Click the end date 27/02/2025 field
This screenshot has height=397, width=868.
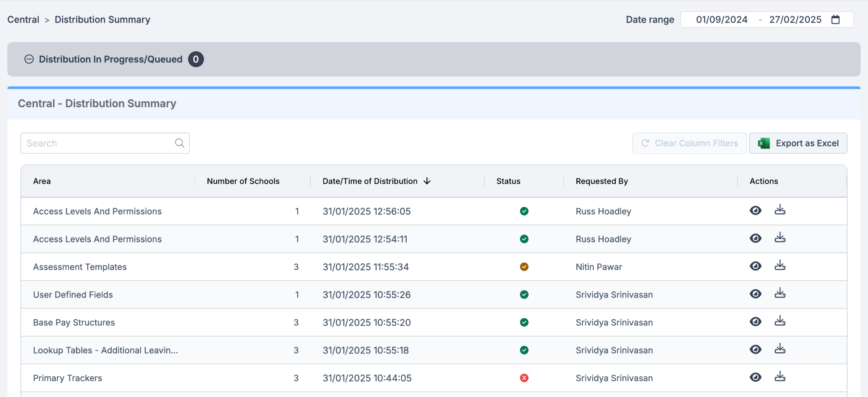point(796,20)
